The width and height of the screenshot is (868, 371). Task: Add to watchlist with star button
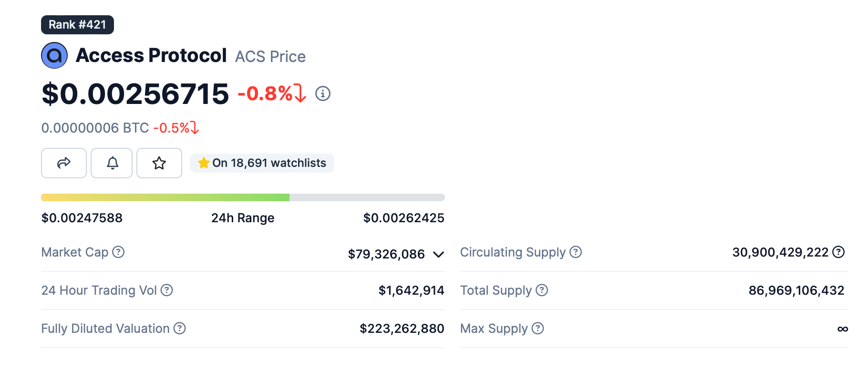(x=159, y=163)
